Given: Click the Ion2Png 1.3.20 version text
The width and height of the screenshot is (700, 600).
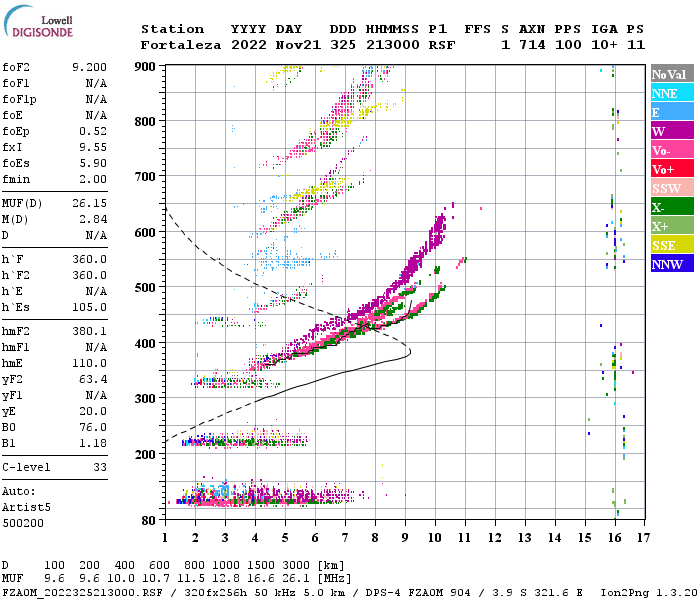Looking at the screenshot, I should (x=649, y=593).
